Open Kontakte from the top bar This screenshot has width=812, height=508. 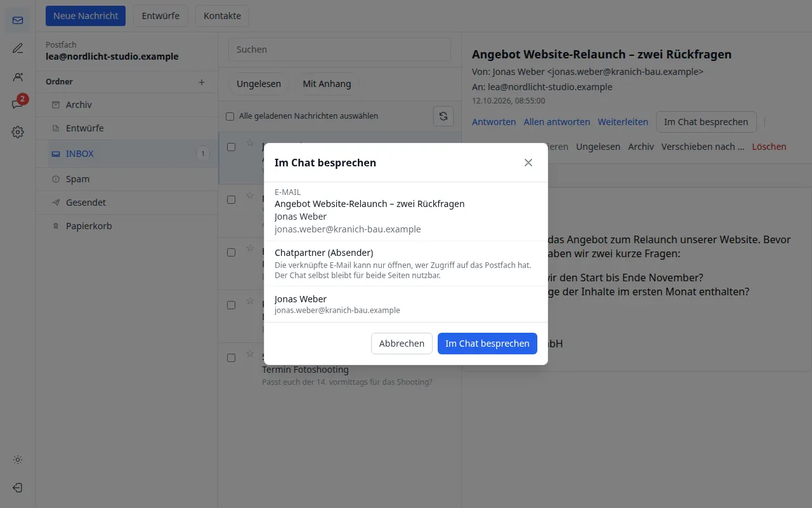pyautogui.click(x=222, y=16)
